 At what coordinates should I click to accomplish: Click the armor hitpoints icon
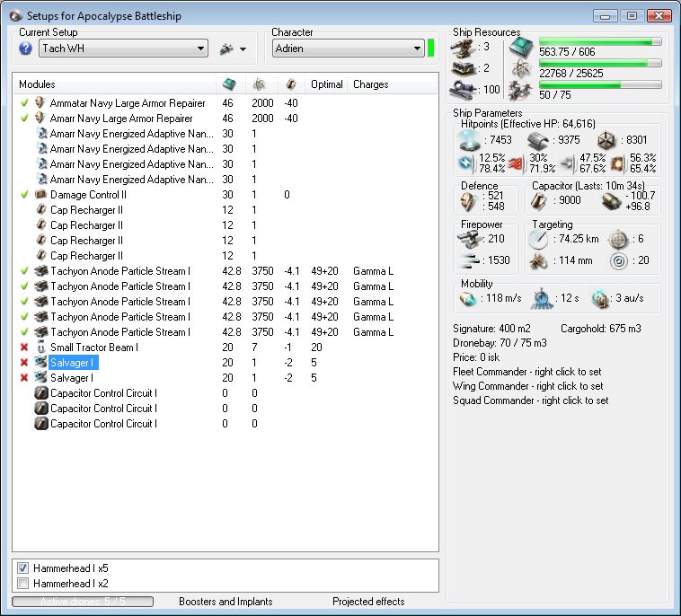click(x=538, y=141)
